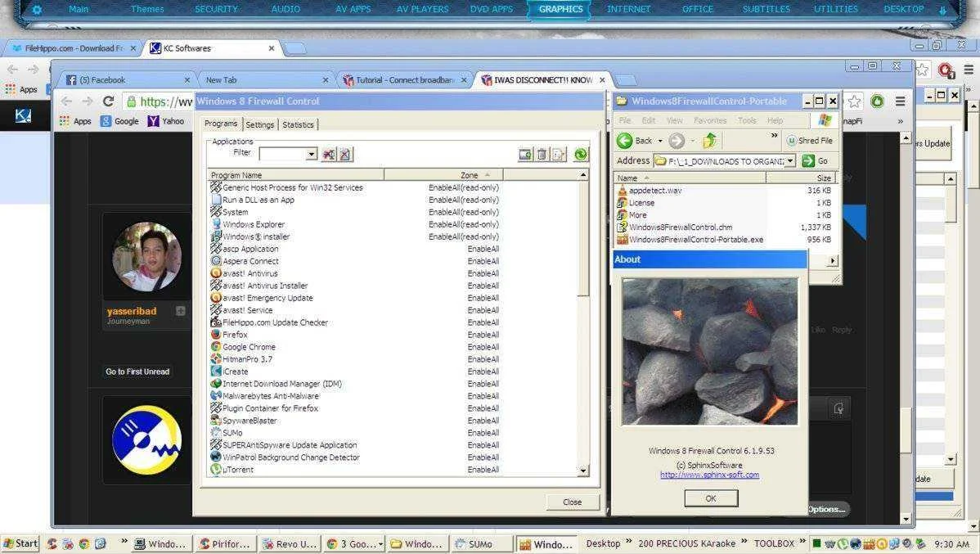Click the Explorer horizontal scroll right arrow

(x=832, y=260)
